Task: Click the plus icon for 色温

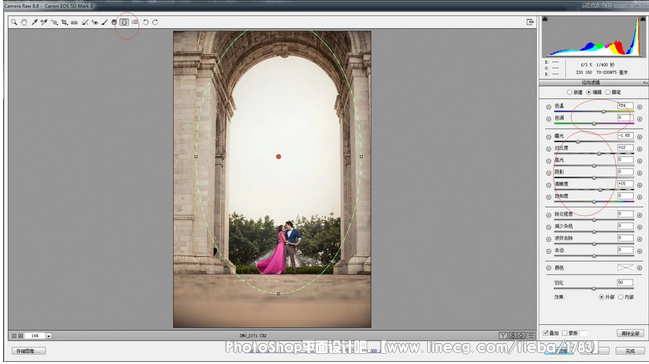Action: click(639, 107)
